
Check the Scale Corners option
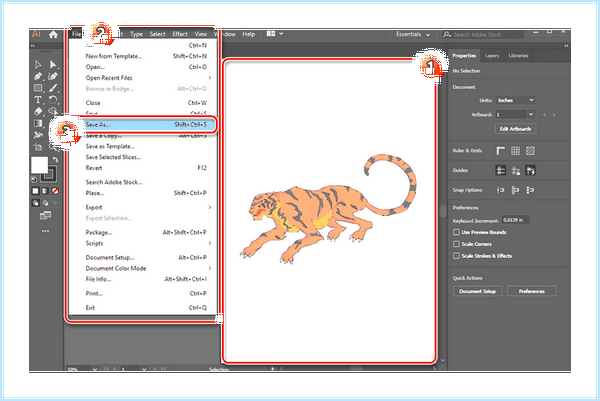(x=456, y=244)
